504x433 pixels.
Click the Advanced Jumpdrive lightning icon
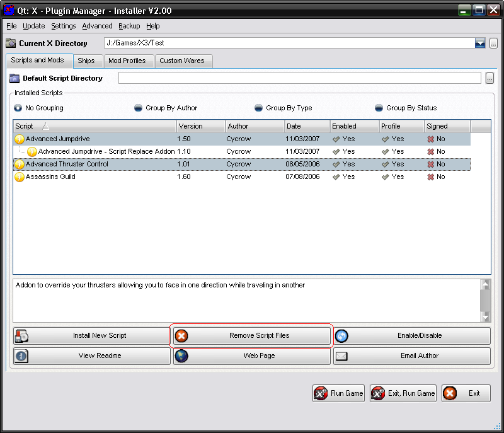pyautogui.click(x=20, y=139)
